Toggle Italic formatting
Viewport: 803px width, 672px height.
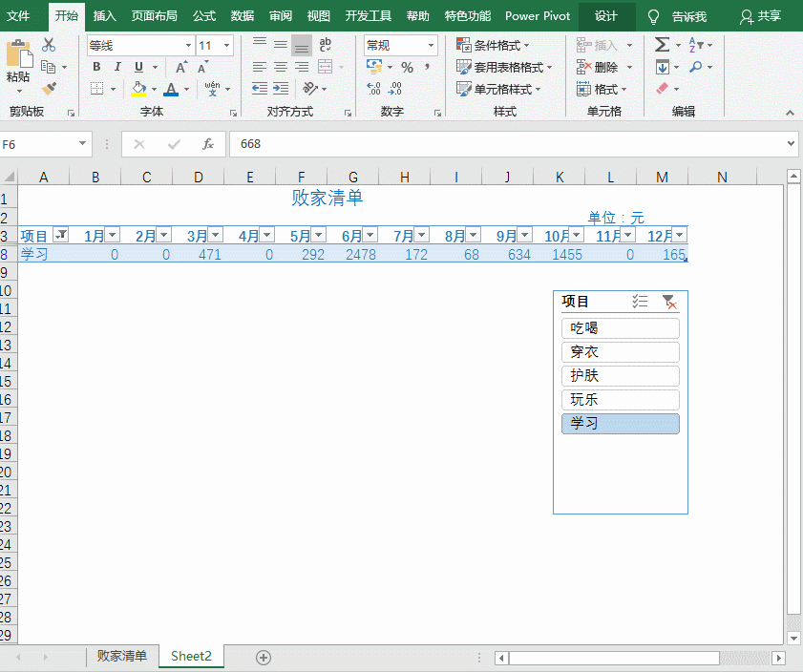[117, 67]
